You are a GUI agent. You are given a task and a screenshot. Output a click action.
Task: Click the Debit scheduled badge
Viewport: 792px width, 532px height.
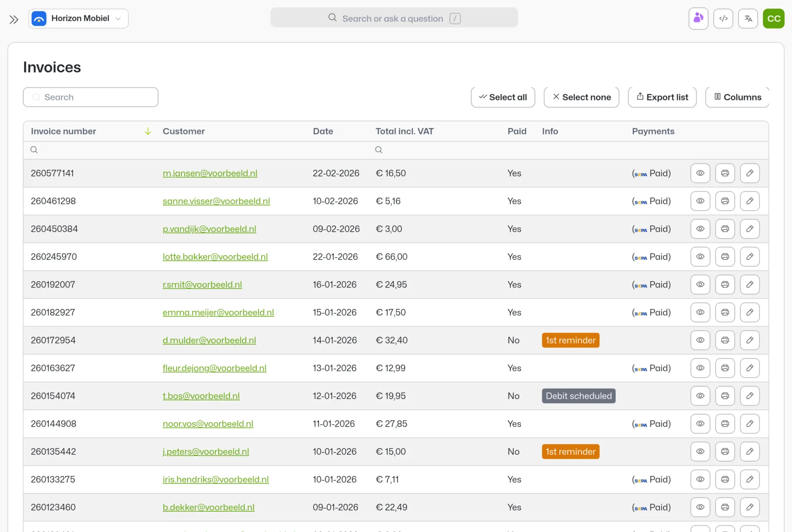click(x=579, y=396)
